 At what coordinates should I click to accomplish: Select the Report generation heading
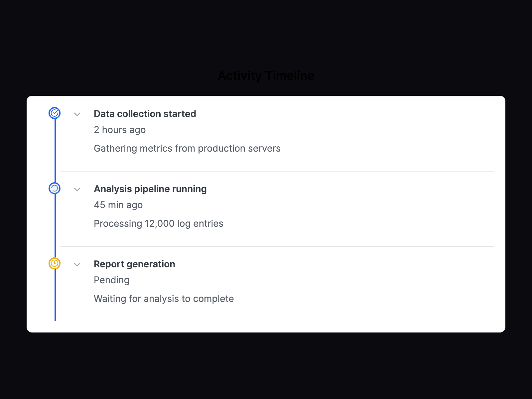134,264
